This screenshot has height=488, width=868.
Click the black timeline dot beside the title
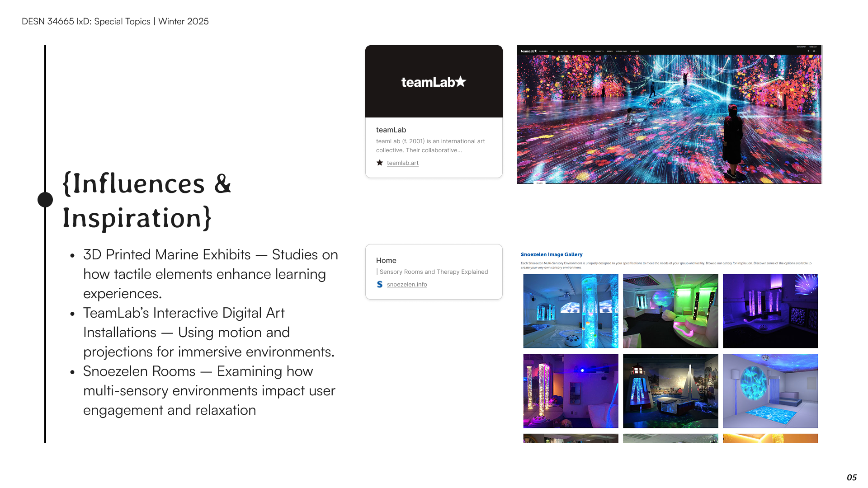(x=45, y=200)
